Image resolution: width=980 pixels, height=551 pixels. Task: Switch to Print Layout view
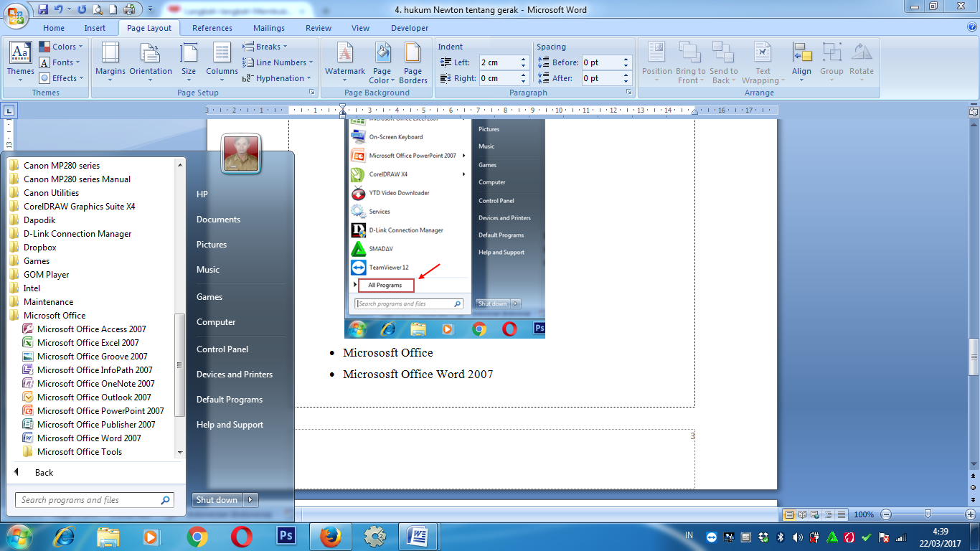click(x=789, y=514)
